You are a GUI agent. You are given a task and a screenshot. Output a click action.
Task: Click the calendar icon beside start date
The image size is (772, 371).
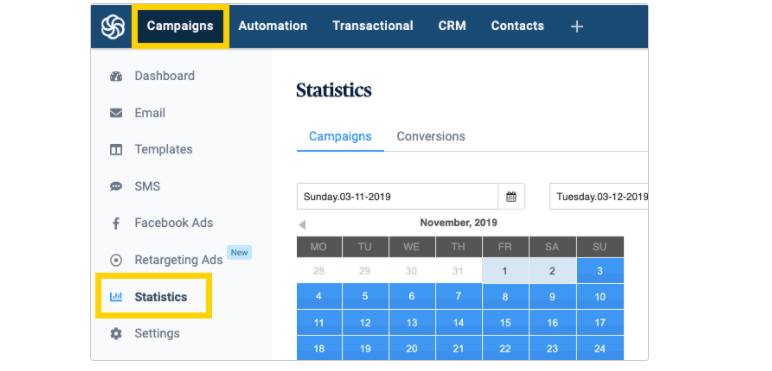[512, 197]
